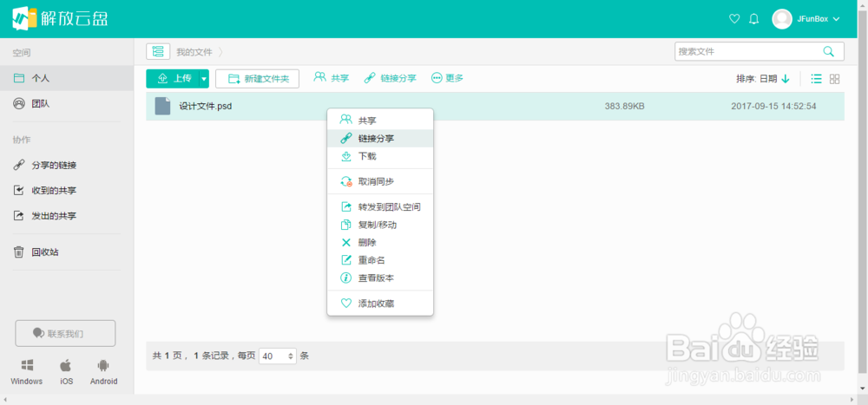The height and width of the screenshot is (405, 868).
Task: Choose 下载 in the context menu
Action: (x=380, y=157)
